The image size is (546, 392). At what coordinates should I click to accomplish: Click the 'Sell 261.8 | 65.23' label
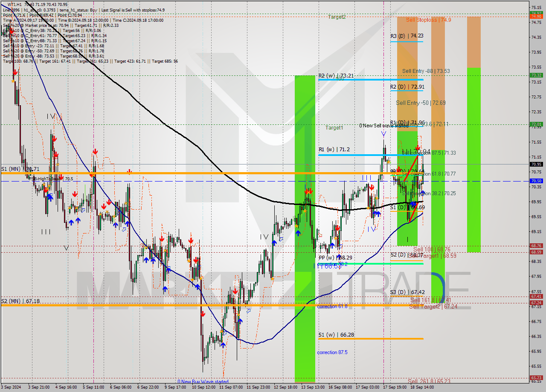(429, 381)
